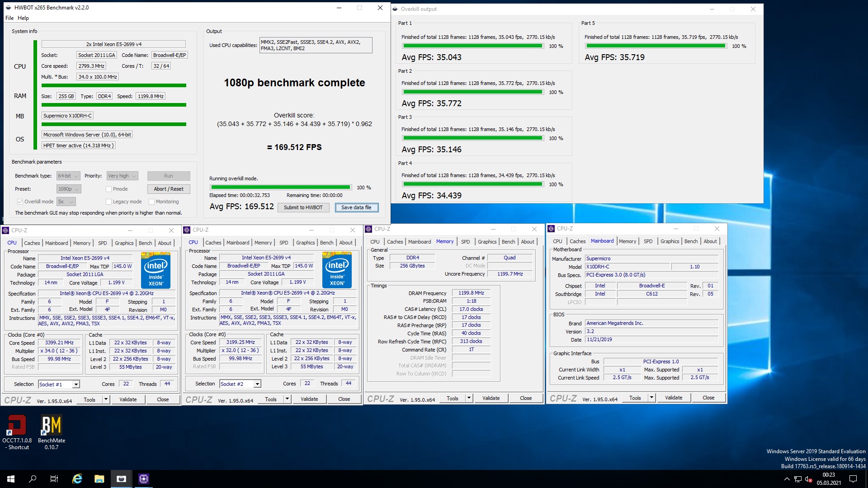This screenshot has width=868, height=488.
Task: Click the Abort / Reset button
Action: [168, 189]
